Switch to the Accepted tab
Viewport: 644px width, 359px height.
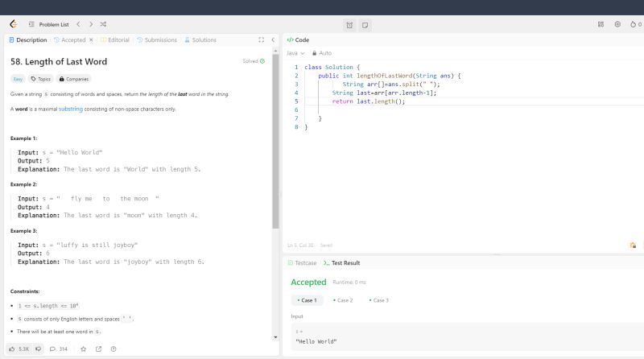pos(70,39)
